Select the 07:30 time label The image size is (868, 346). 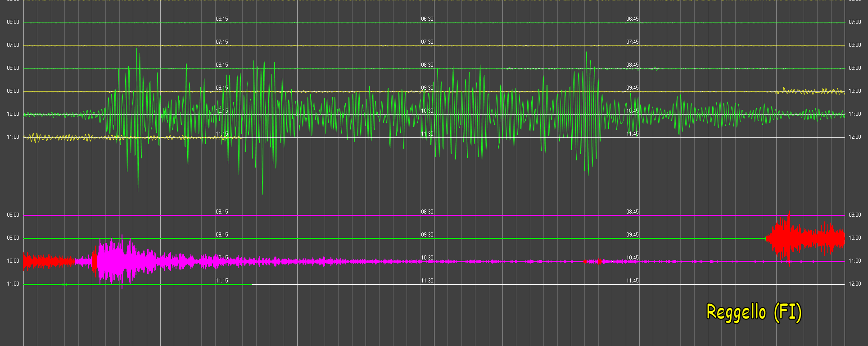tap(427, 42)
